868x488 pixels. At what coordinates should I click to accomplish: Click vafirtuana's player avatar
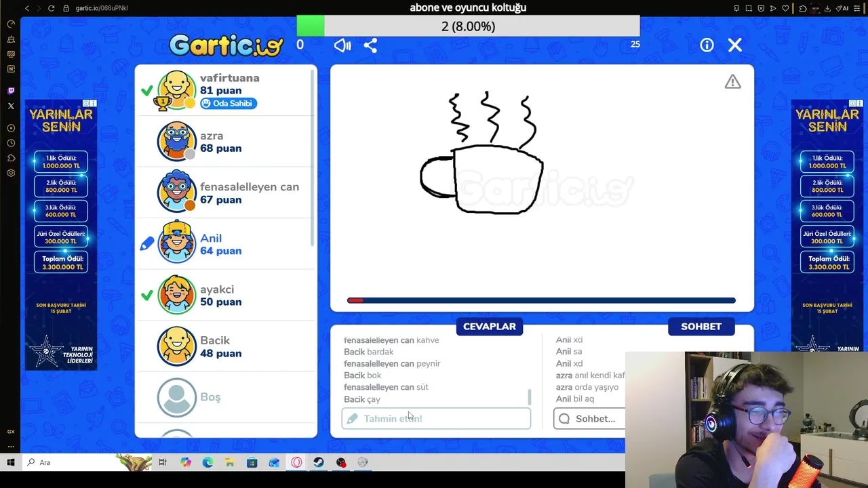pos(176,89)
